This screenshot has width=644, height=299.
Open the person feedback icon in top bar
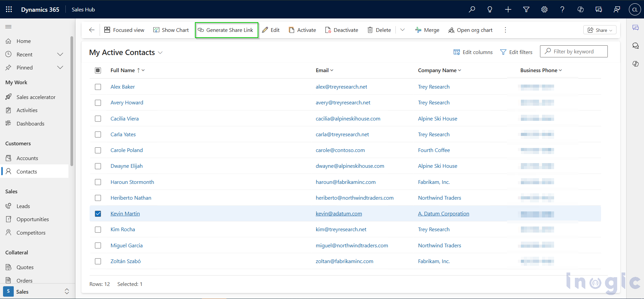click(x=617, y=9)
